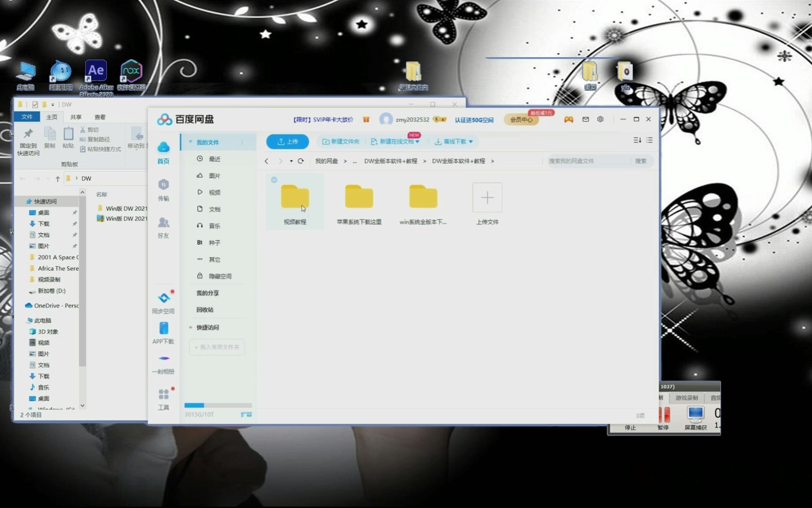Click the gift icon next to SVIP promo
This screenshot has height=508, width=812.
point(366,120)
